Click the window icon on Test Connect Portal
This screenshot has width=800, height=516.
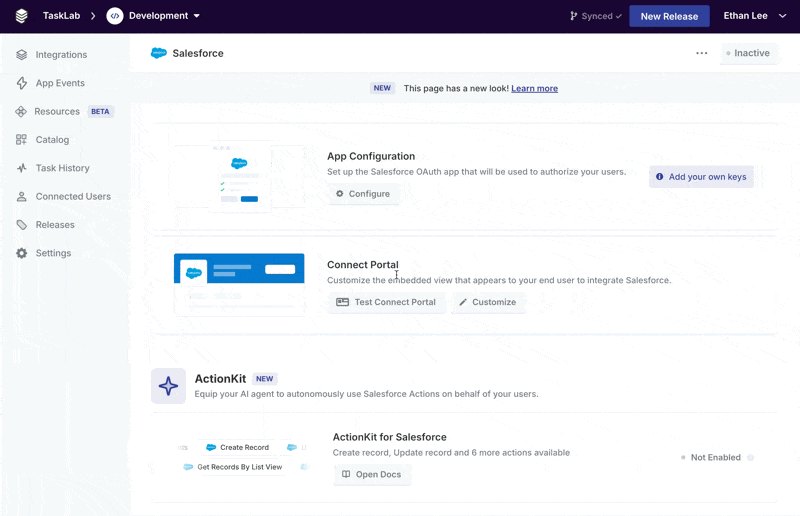(x=342, y=302)
